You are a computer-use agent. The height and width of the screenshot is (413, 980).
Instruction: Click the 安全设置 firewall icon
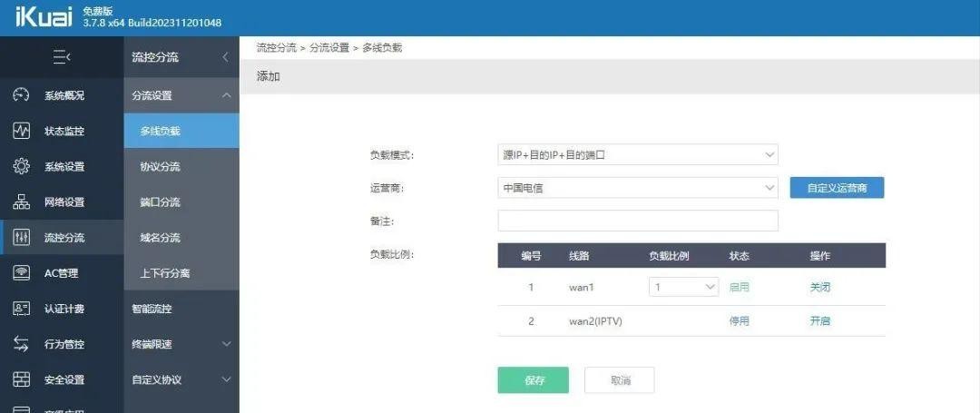point(22,379)
